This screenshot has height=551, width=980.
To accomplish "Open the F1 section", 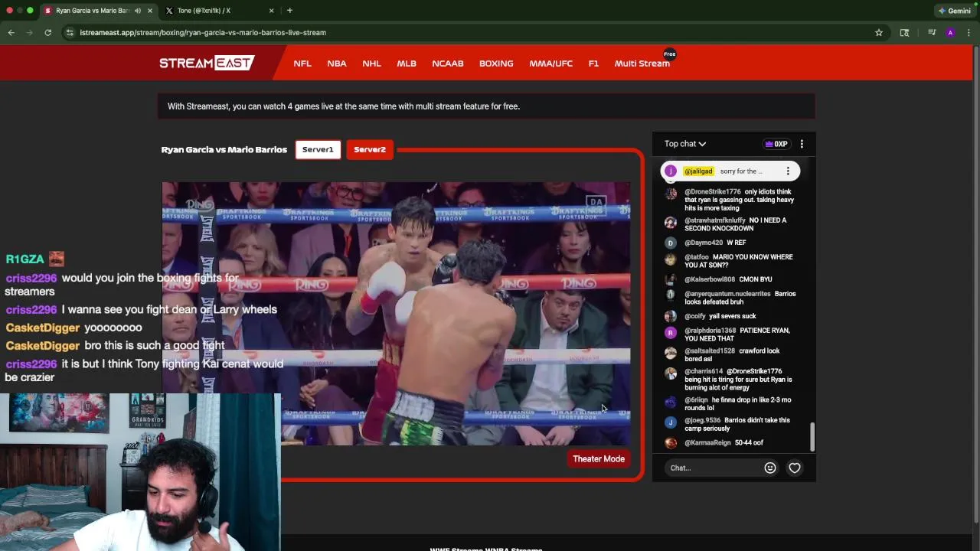I will tap(593, 64).
